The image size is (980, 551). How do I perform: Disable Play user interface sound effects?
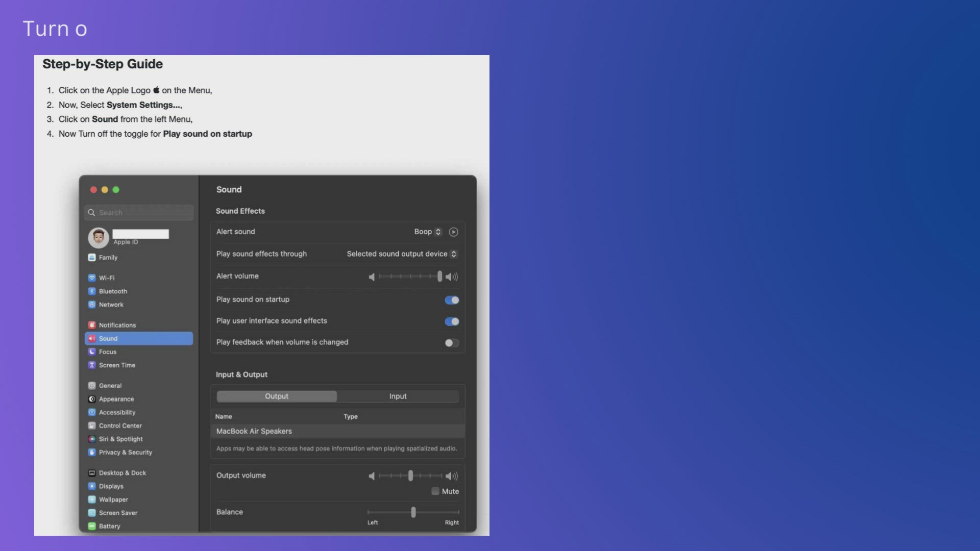[x=452, y=321]
